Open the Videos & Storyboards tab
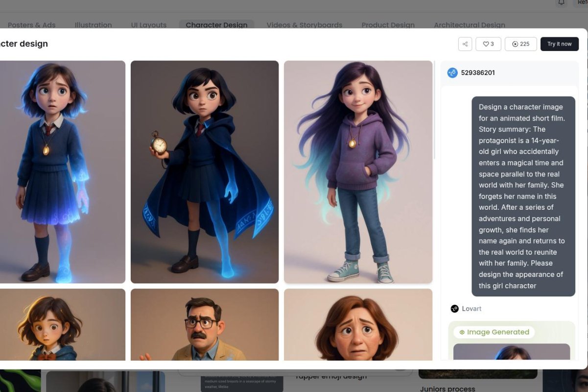588x392 pixels. click(x=304, y=25)
